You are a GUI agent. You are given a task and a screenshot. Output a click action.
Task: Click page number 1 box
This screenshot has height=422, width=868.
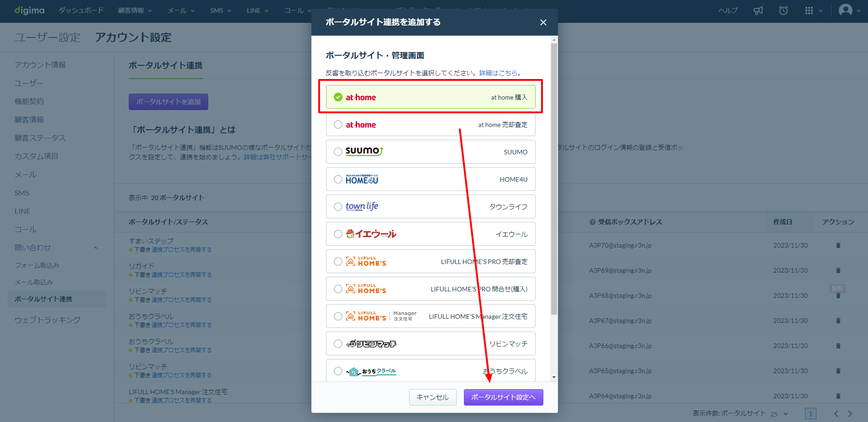click(x=810, y=414)
